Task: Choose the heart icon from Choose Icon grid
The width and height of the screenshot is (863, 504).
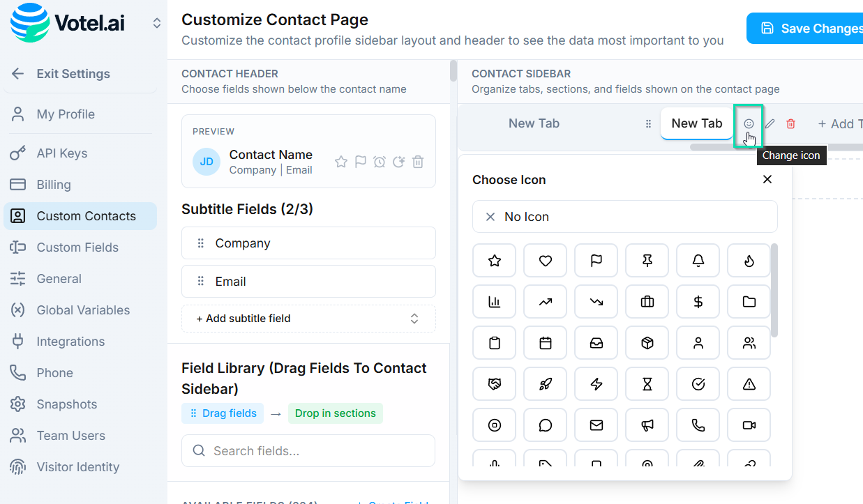Action: [545, 260]
